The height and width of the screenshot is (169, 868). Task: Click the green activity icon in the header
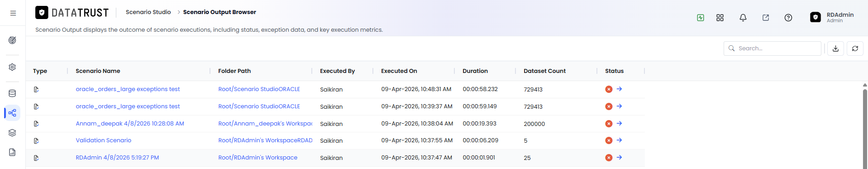701,18
